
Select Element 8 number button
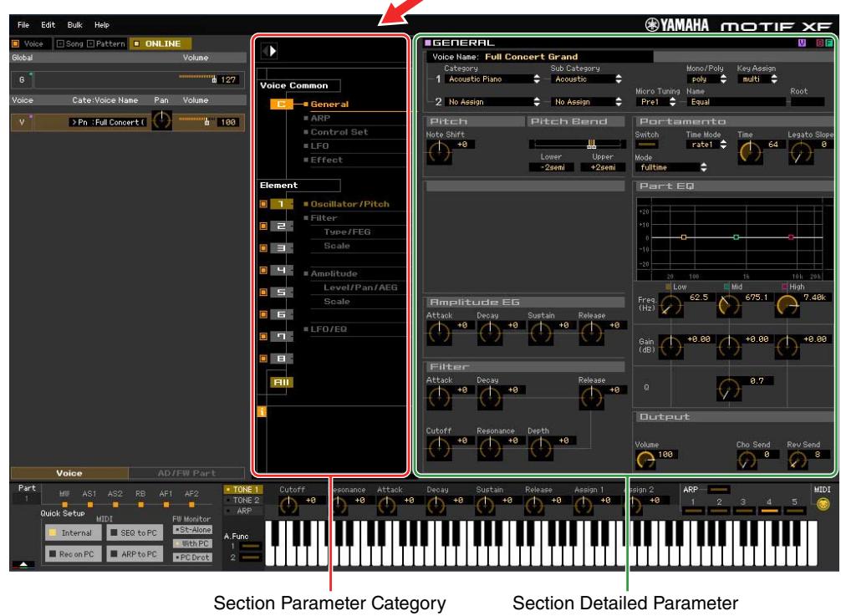tap(281, 359)
